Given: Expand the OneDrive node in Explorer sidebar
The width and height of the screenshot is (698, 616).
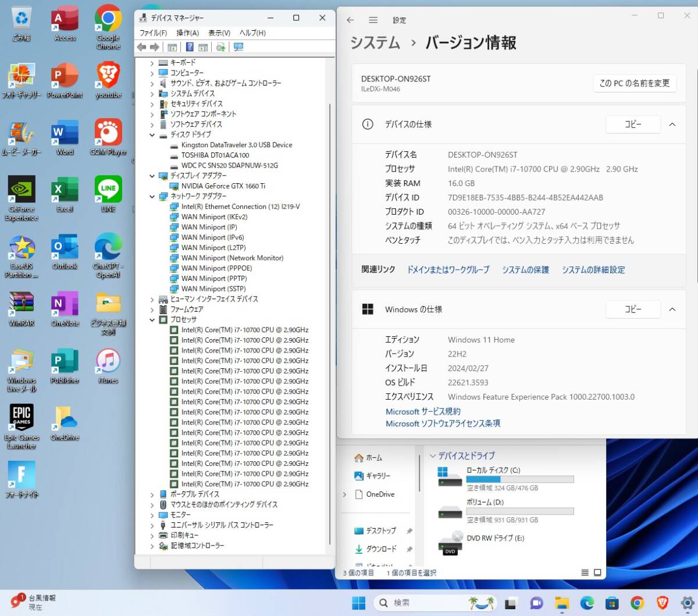Looking at the screenshot, I should point(344,494).
